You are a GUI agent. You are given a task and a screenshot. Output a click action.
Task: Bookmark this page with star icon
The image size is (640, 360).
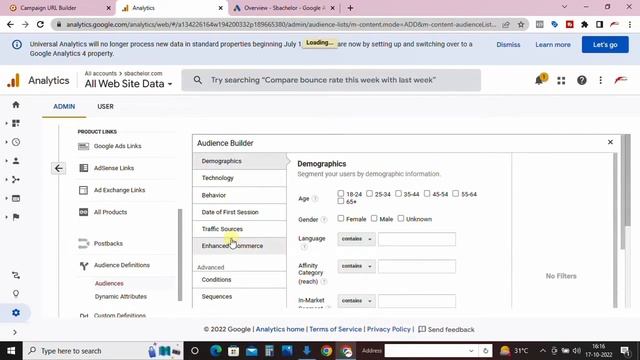coord(521,24)
